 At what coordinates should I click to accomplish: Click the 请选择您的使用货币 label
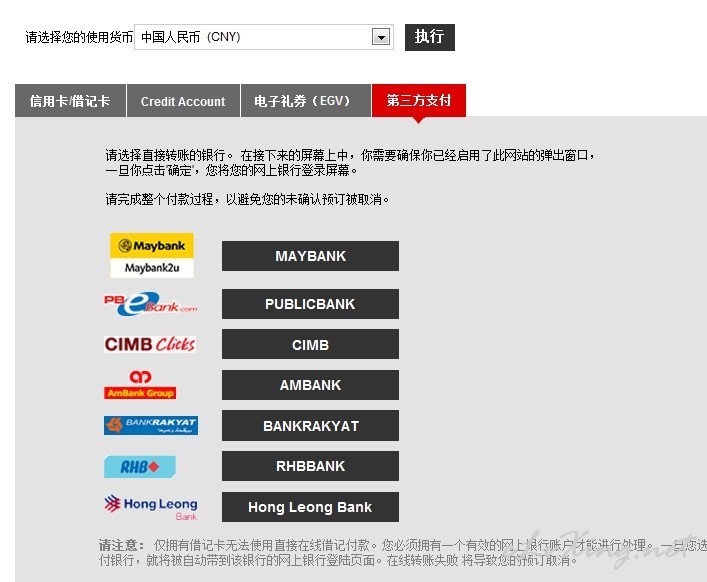79,37
